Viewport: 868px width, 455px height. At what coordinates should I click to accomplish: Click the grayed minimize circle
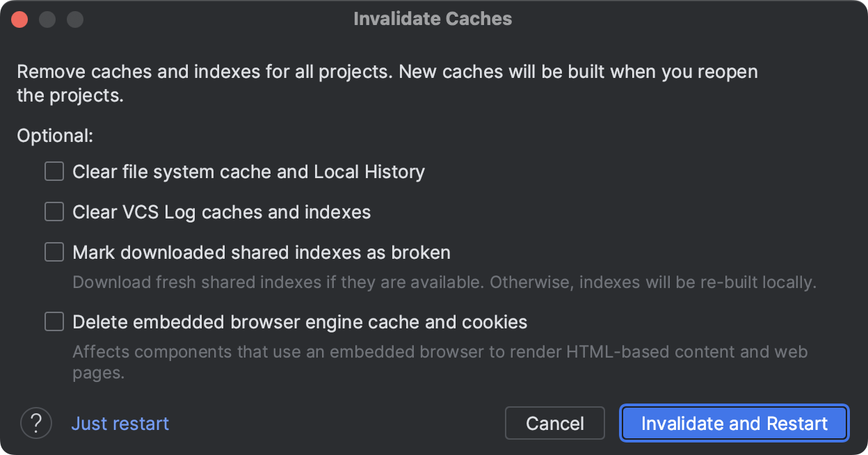click(x=47, y=19)
